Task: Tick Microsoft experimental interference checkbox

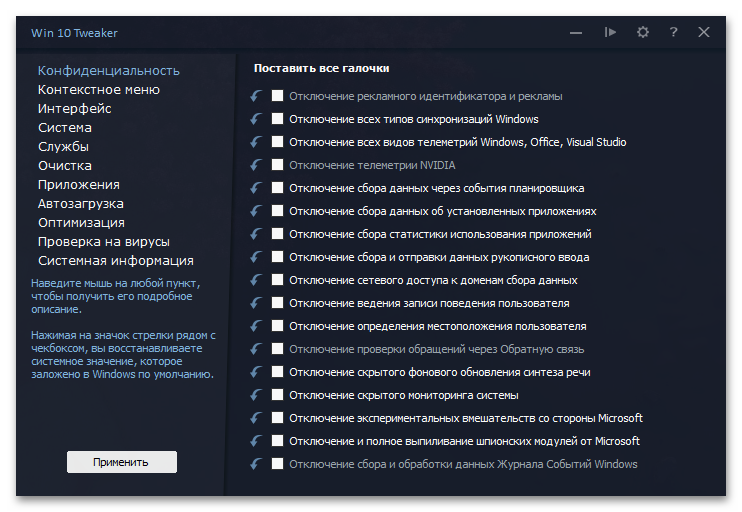Action: [x=277, y=418]
